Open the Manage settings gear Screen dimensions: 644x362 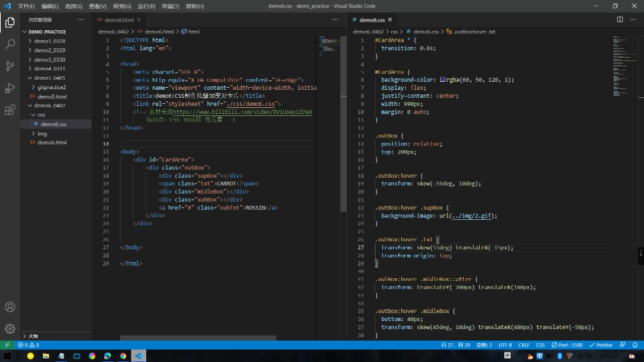(10, 328)
